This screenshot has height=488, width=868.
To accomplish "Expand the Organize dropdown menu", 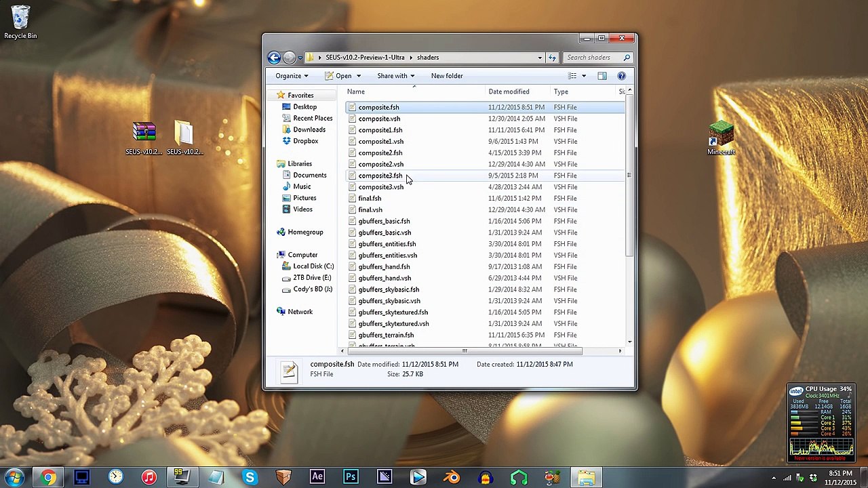I will (292, 76).
